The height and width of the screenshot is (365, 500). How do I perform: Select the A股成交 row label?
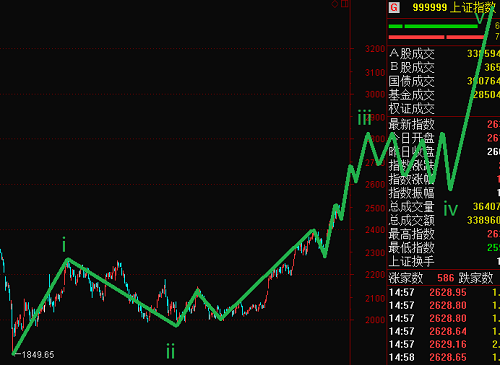coord(412,54)
